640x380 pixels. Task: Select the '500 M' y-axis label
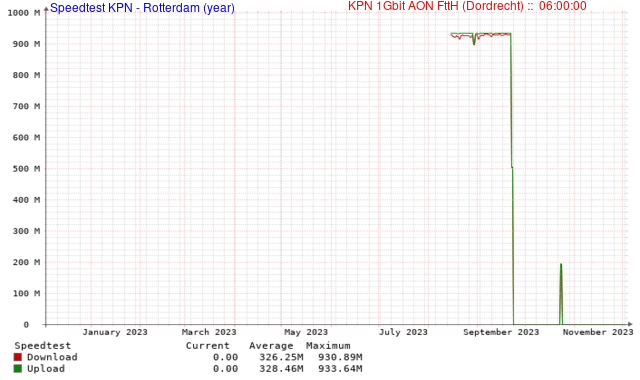click(26, 169)
